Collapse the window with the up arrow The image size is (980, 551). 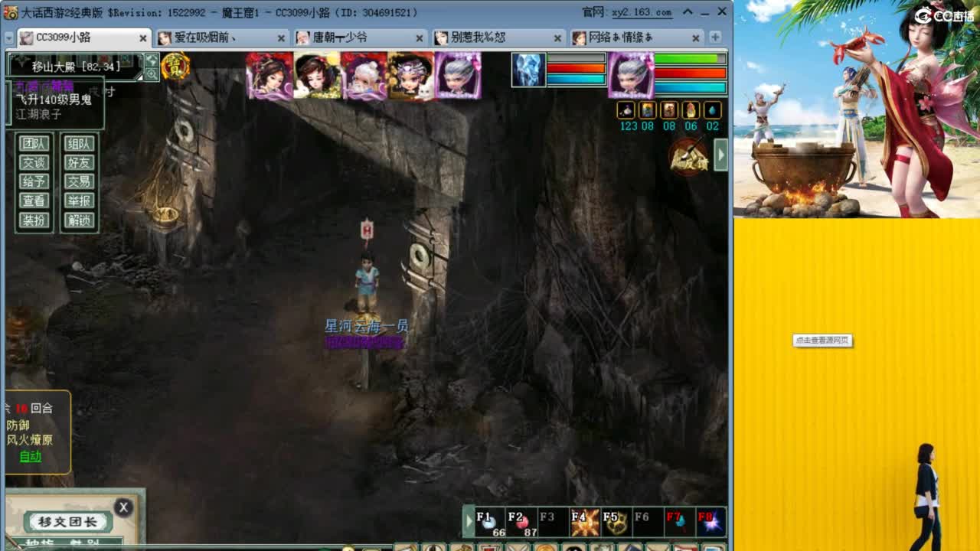point(688,12)
